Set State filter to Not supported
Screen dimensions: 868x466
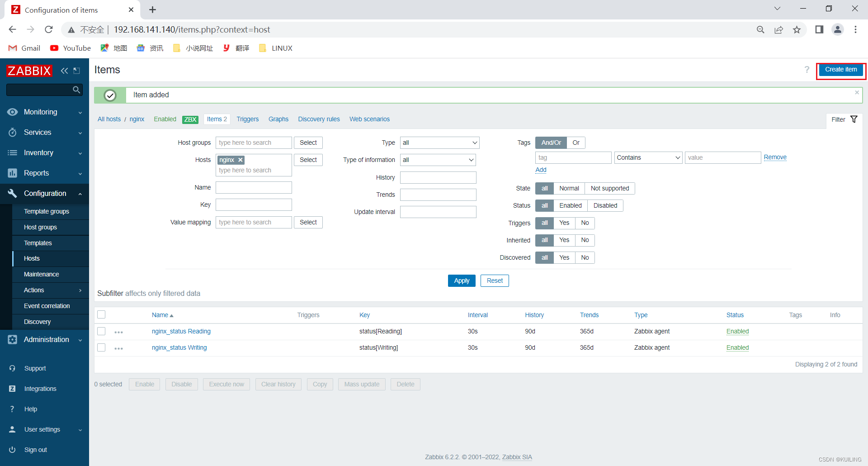point(610,188)
